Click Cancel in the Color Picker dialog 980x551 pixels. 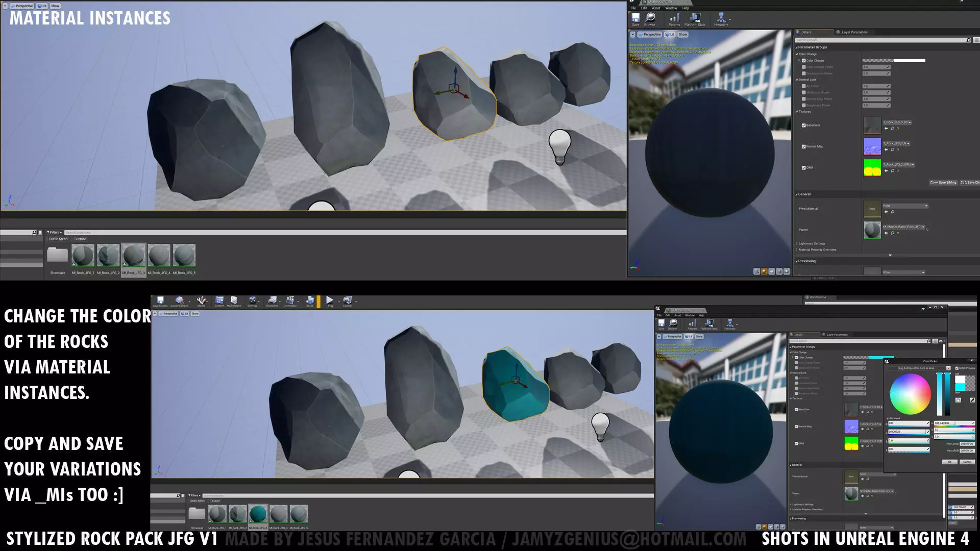pyautogui.click(x=967, y=462)
